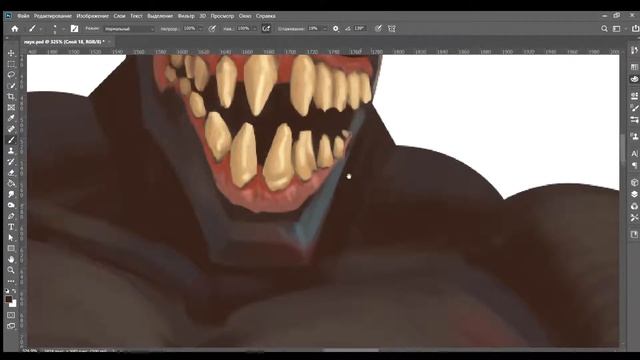This screenshot has height=360, width=640.
Task: Select the Type tool
Action: click(11, 227)
